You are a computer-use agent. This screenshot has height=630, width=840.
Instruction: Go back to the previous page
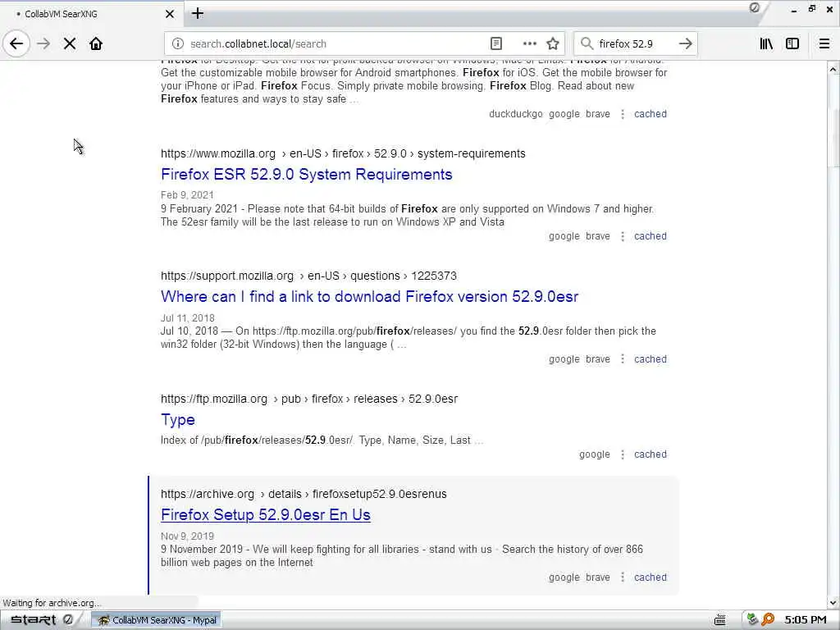16,43
